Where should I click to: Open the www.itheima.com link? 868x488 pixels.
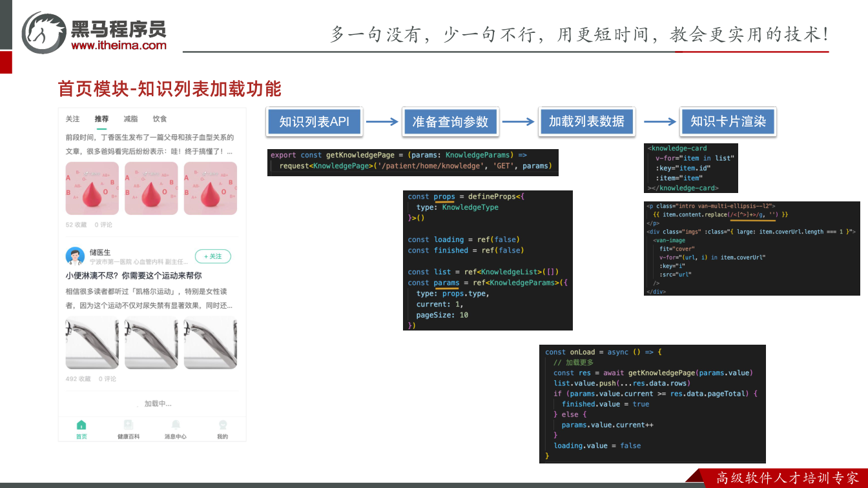coord(119,45)
